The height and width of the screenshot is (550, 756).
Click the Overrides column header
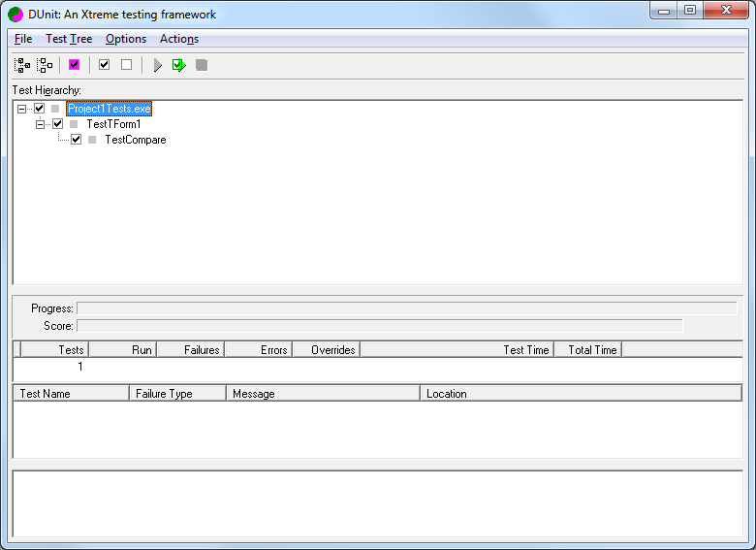pyautogui.click(x=327, y=350)
